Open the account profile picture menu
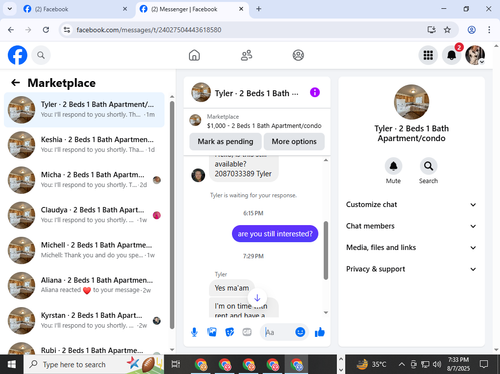 pyautogui.click(x=475, y=55)
